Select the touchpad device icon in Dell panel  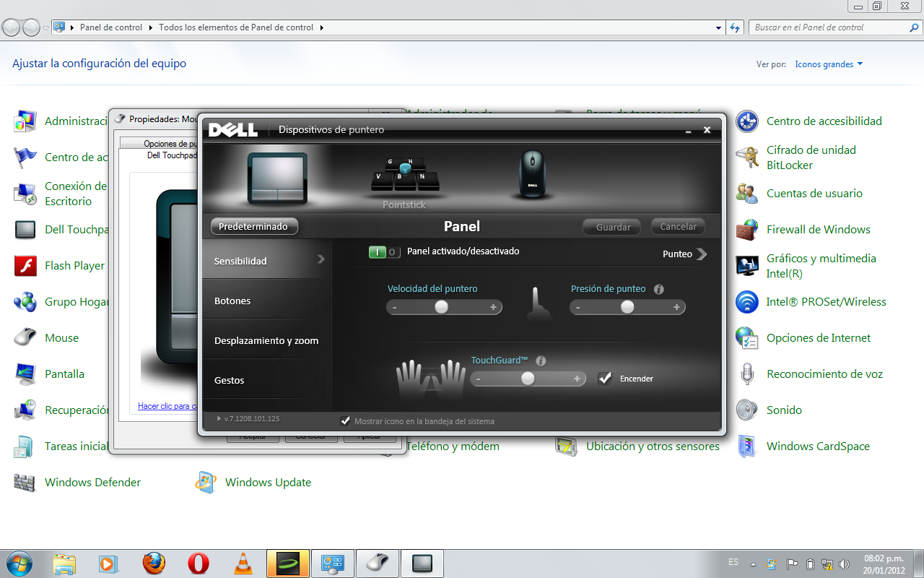(x=278, y=178)
